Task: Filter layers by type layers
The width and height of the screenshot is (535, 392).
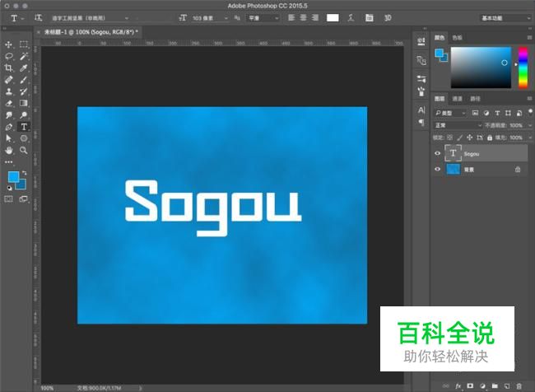Action: click(497, 113)
